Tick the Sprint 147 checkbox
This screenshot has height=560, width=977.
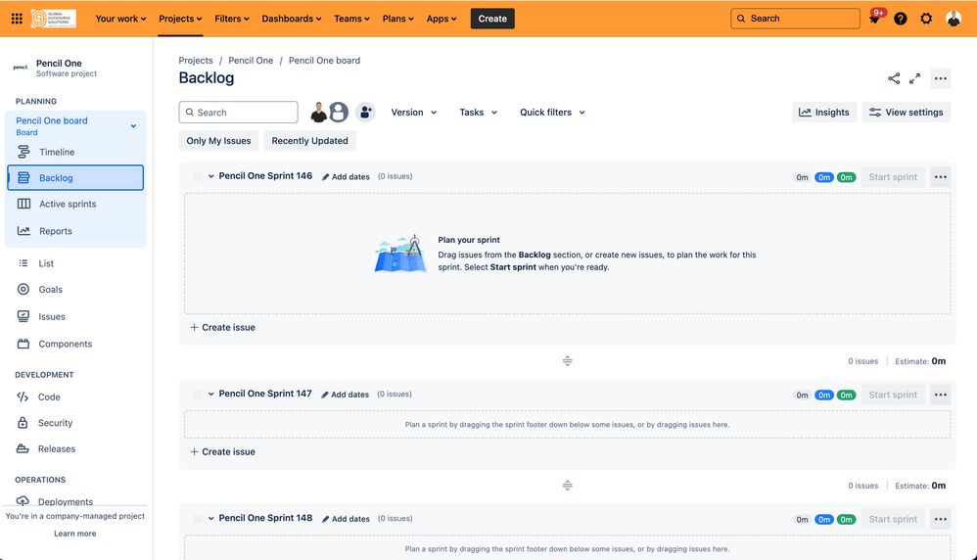tap(198, 395)
